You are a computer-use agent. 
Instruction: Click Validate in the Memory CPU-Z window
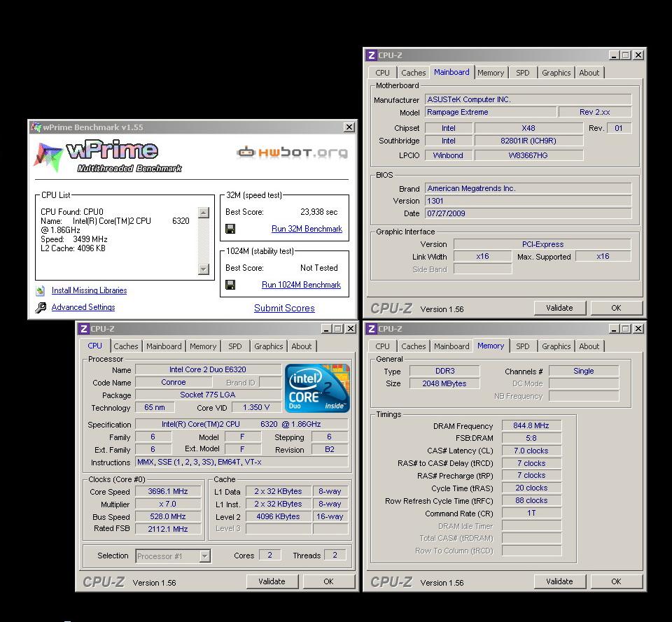click(x=559, y=581)
